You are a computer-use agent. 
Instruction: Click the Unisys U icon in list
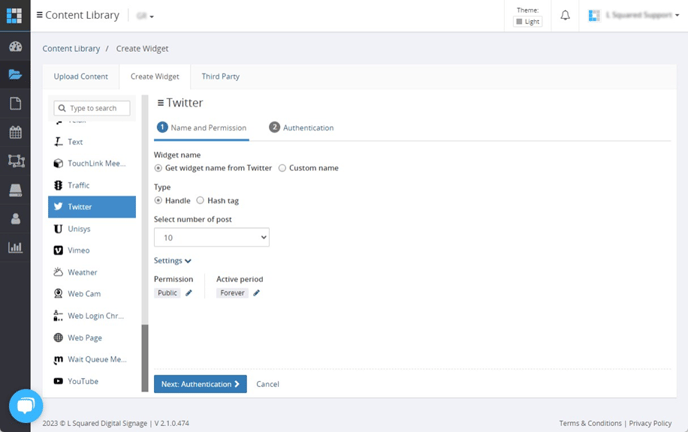[x=58, y=229]
